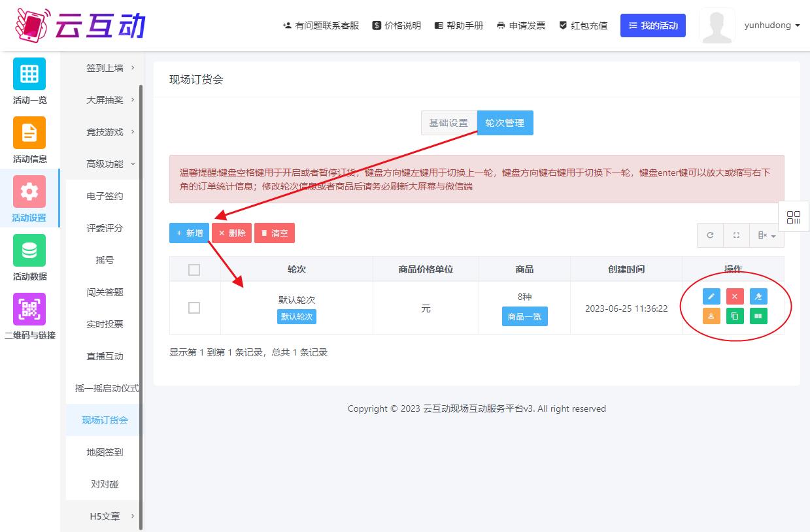Tick the checkbox for 默认轮次 row
The height and width of the screenshot is (532, 810).
point(194,308)
